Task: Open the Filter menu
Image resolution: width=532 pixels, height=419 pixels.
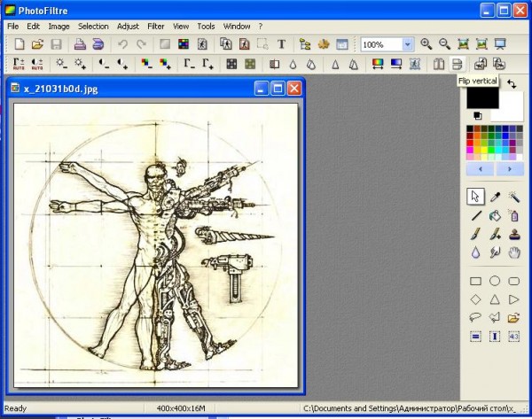Action: [x=156, y=26]
